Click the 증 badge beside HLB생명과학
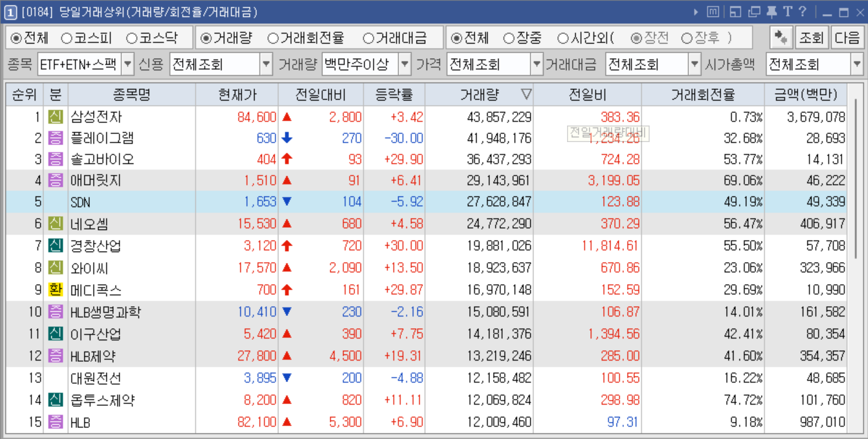Image resolution: width=868 pixels, height=439 pixels. 56,312
